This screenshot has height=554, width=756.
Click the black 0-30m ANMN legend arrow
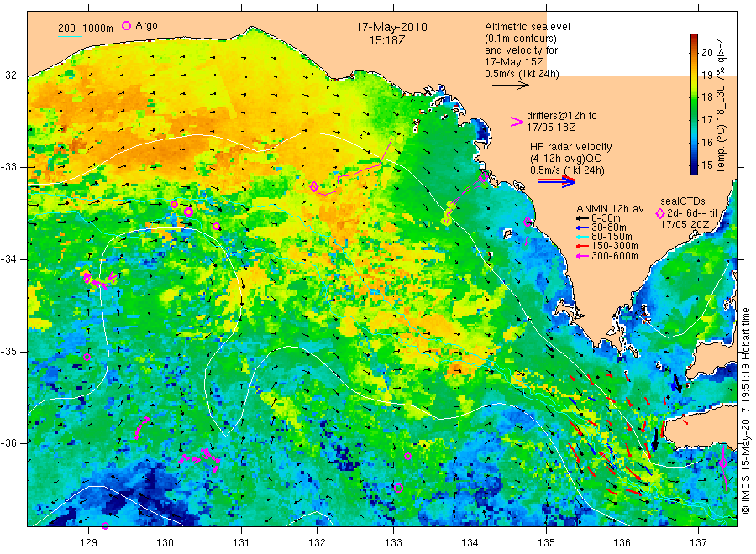582,218
